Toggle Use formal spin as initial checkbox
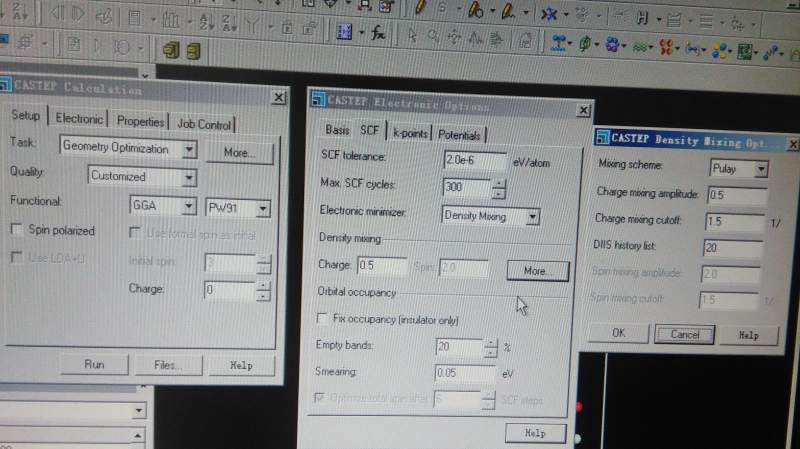Viewport: 800px width, 449px height. coord(135,233)
